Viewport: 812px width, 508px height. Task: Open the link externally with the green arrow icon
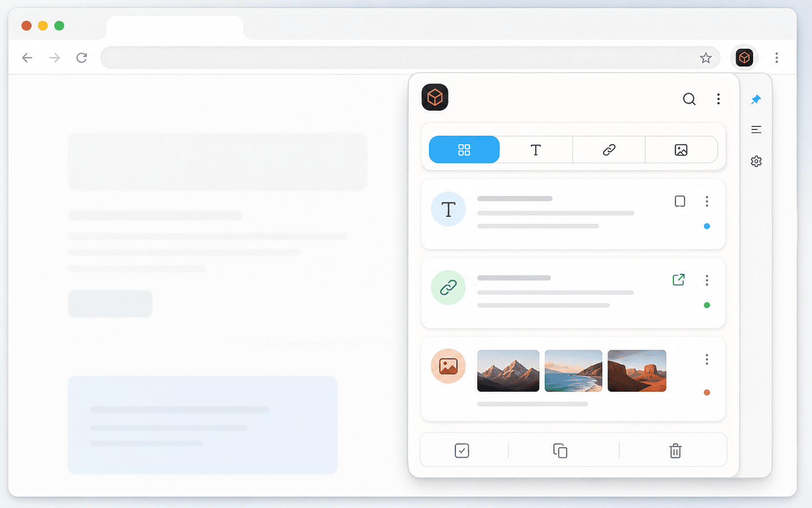coord(679,280)
